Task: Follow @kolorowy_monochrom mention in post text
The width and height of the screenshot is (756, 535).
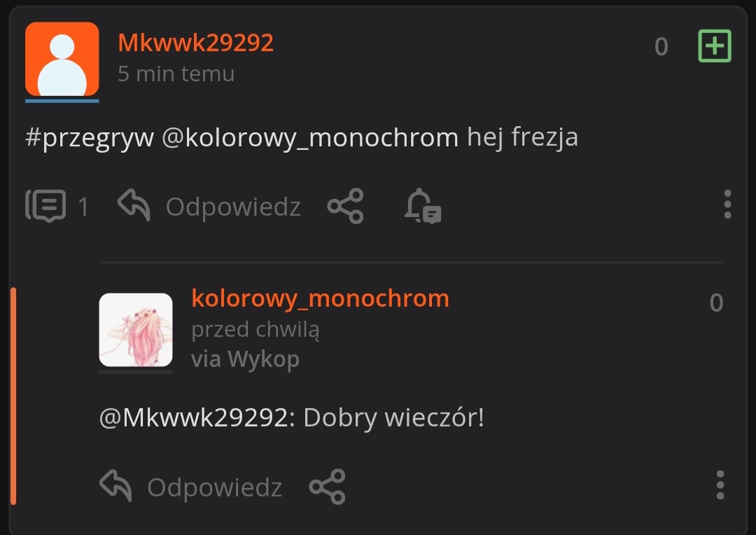Action: point(310,137)
